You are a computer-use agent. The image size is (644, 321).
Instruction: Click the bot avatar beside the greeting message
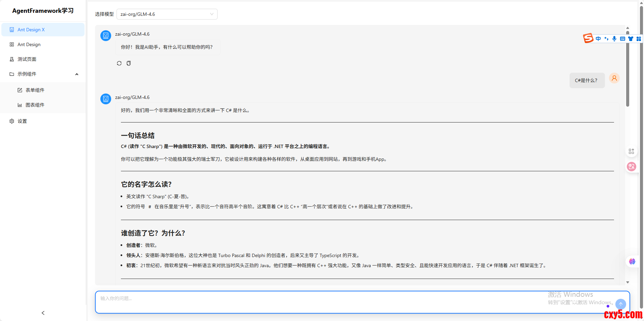click(106, 35)
